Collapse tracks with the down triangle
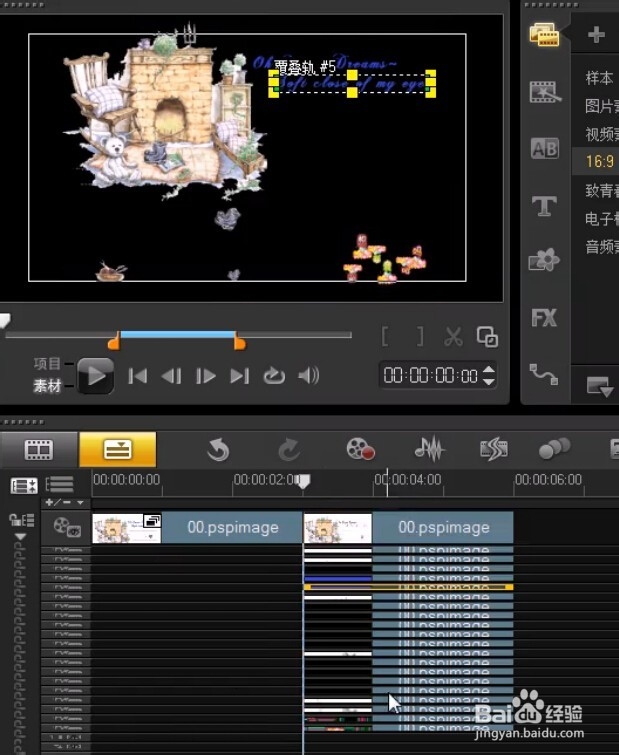This screenshot has height=755, width=619. point(20,536)
